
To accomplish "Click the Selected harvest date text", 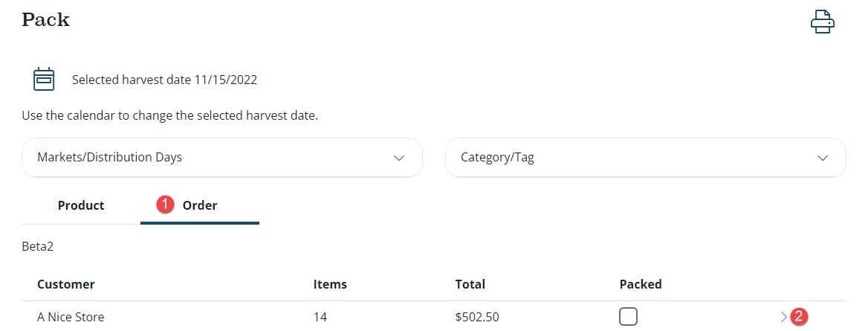I will pyautogui.click(x=164, y=80).
